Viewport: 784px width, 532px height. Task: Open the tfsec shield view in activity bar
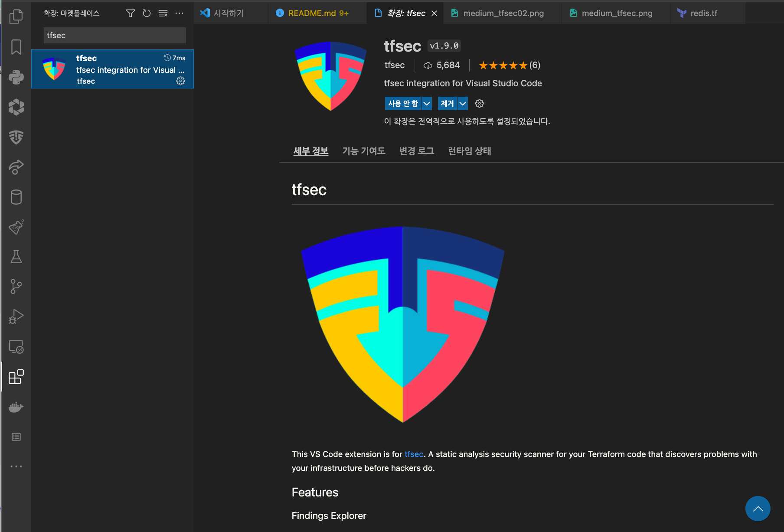click(16, 137)
